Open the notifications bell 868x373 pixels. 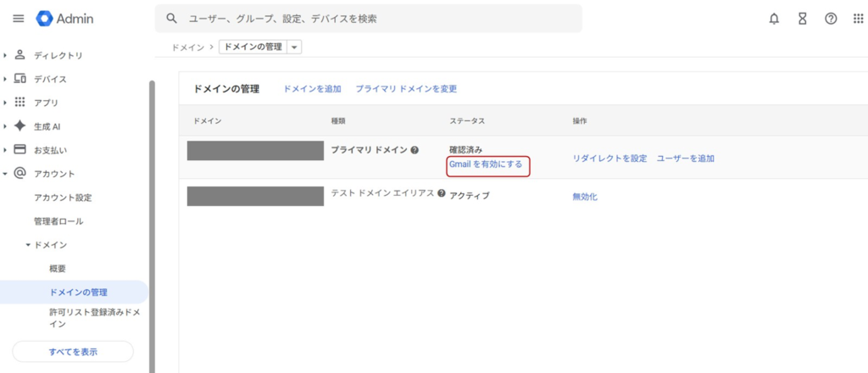pyautogui.click(x=774, y=19)
